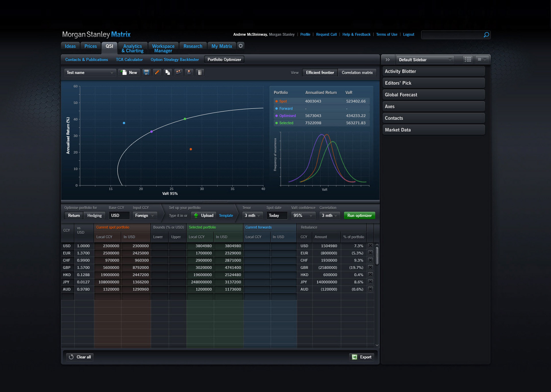Click Run optimizer button
The image size is (551, 392).
click(x=359, y=216)
